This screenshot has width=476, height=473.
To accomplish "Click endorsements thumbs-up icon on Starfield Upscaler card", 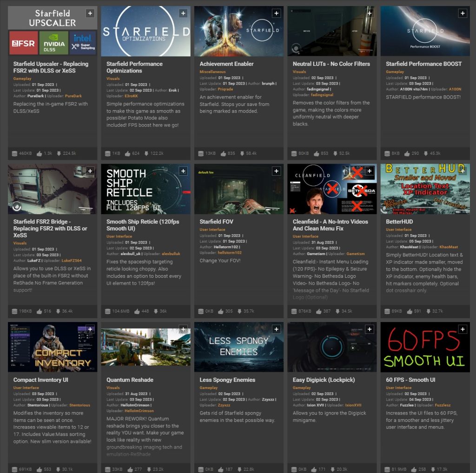I will point(39,153).
